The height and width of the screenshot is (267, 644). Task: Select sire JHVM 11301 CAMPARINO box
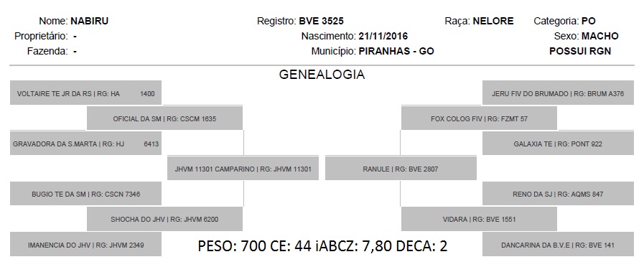point(243,169)
